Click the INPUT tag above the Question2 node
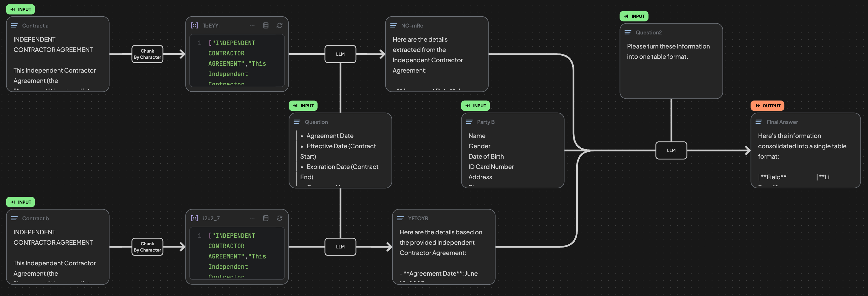Image resolution: width=868 pixels, height=296 pixels. coord(634,16)
